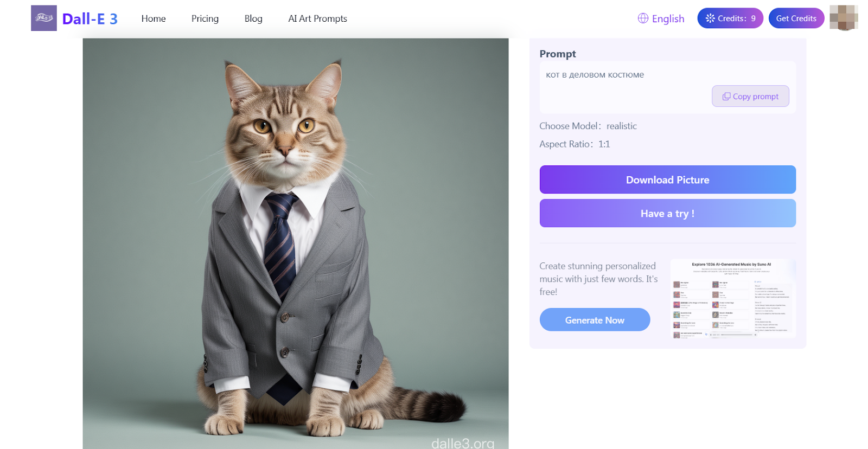The width and height of the screenshot is (868, 449).
Task: Click the "Have a try !" button
Action: 667,214
